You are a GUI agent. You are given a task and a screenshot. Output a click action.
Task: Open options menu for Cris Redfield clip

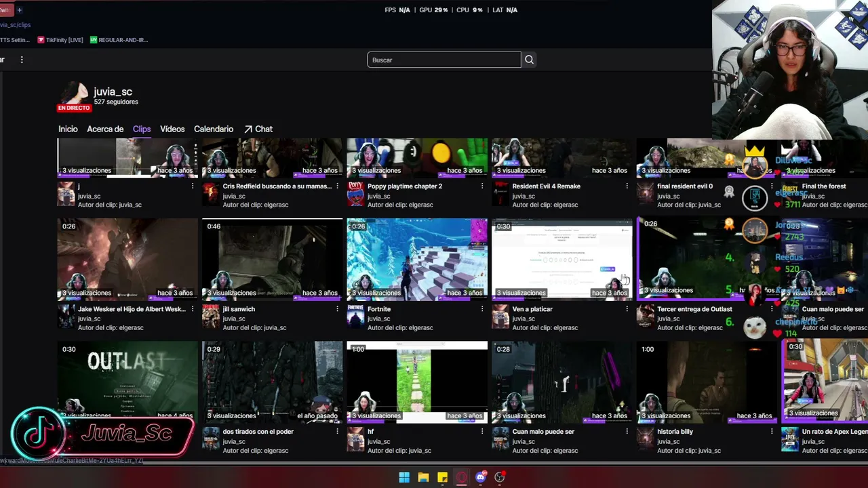337,186
